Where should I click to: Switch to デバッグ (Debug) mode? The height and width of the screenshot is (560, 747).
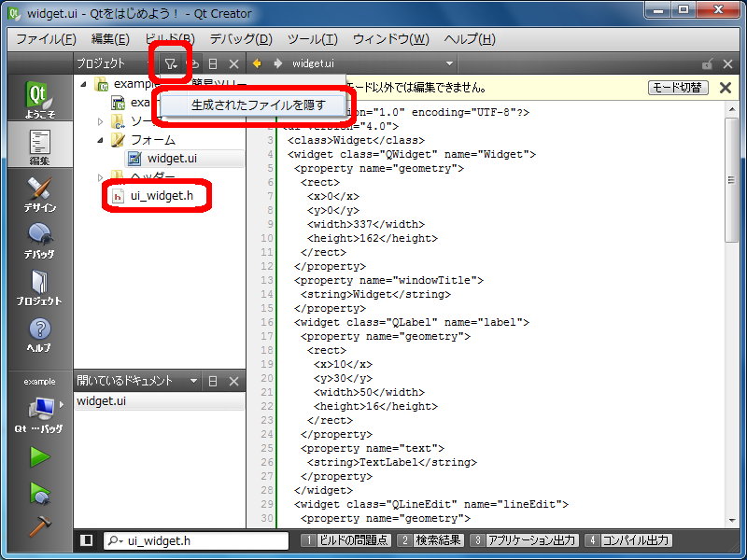point(38,242)
